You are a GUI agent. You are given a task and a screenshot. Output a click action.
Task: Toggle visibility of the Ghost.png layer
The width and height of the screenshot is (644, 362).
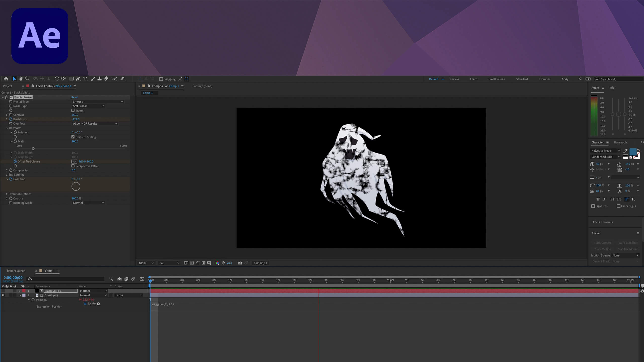(x=3, y=295)
